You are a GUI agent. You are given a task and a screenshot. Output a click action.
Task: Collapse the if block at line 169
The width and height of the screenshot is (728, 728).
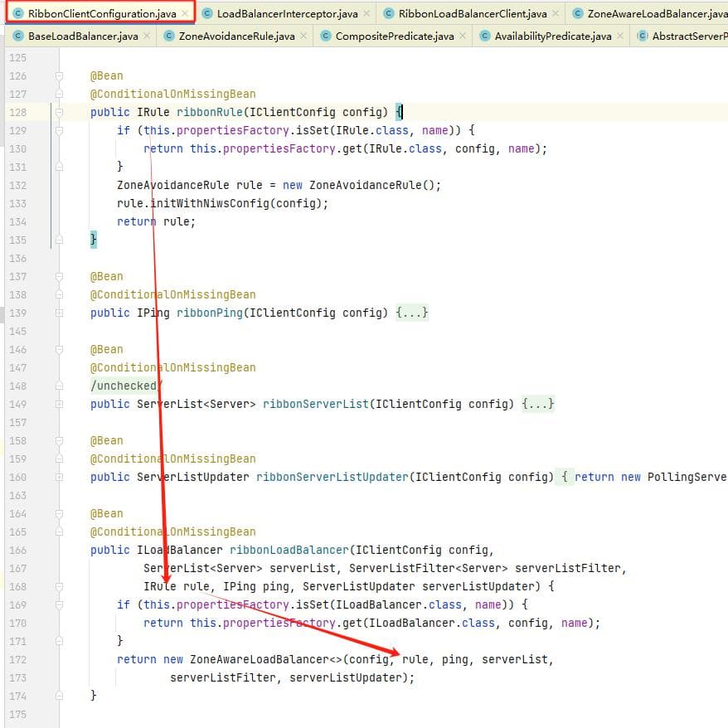[59, 605]
